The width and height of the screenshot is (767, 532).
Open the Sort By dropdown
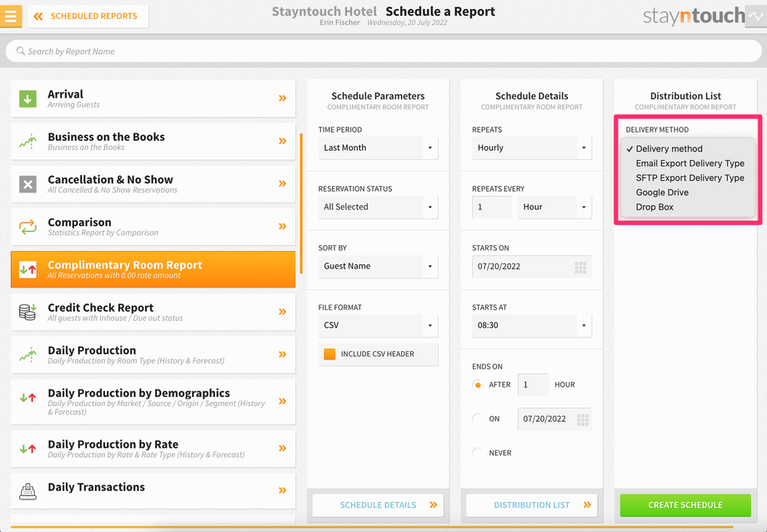pos(378,266)
